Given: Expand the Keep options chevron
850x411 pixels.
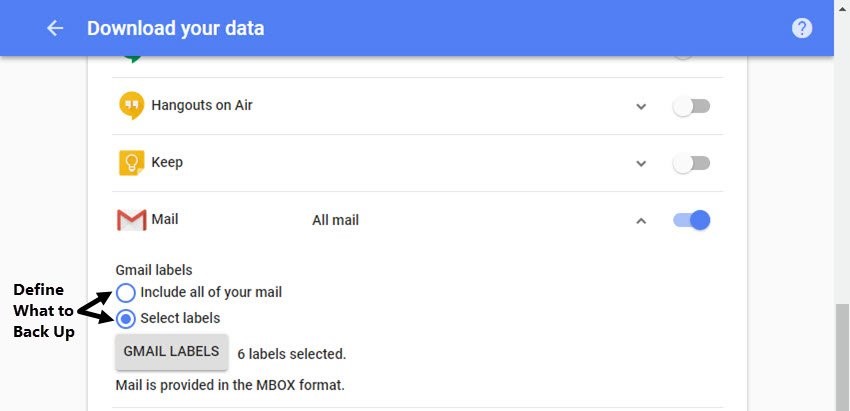Looking at the screenshot, I should coord(641,163).
